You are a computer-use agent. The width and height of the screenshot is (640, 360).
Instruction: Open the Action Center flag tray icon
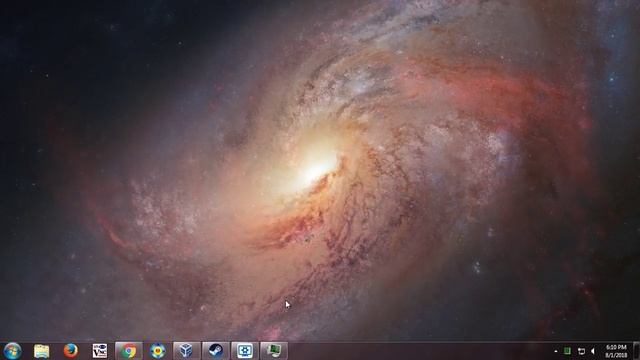(x=581, y=351)
